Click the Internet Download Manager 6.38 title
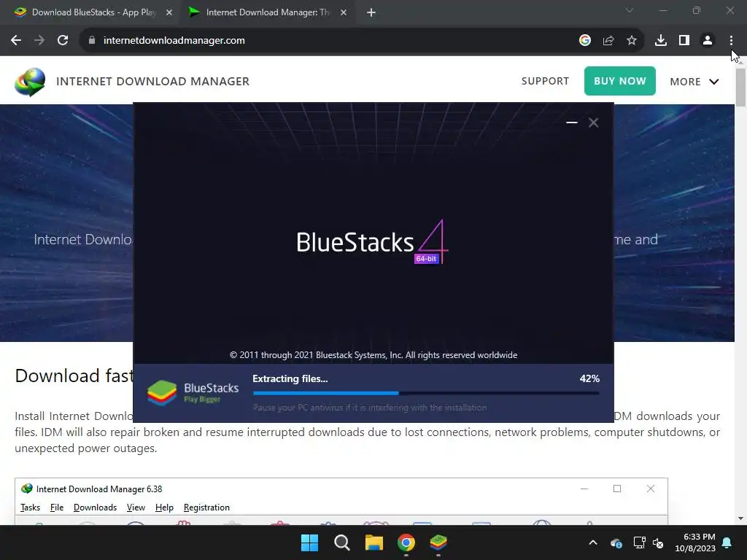The image size is (747, 560). coord(99,489)
